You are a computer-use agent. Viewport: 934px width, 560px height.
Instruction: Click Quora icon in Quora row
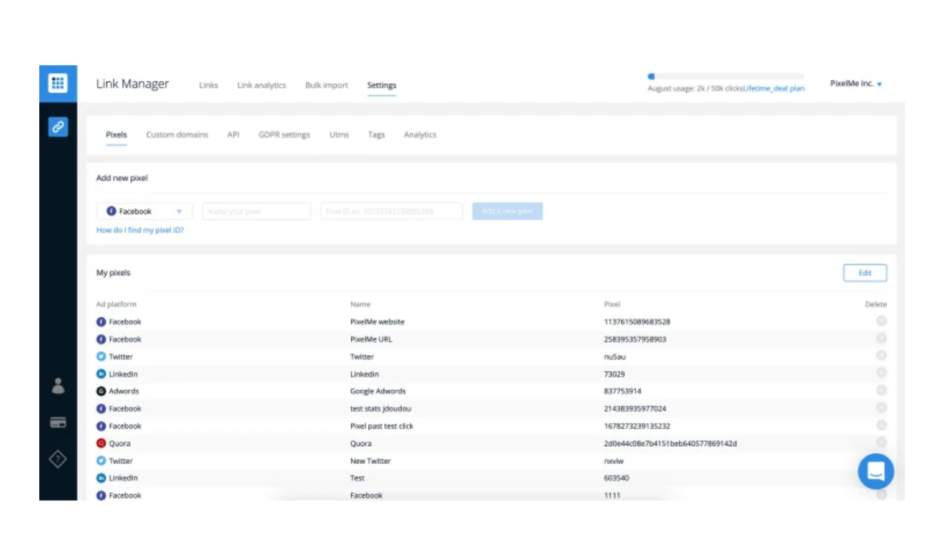coord(101,443)
